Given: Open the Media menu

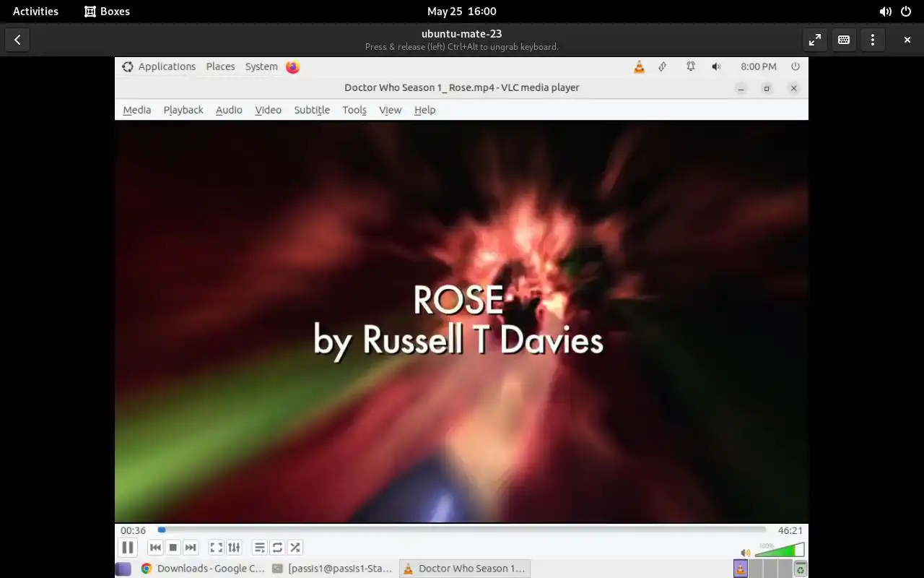Looking at the screenshot, I should pyautogui.click(x=136, y=110).
